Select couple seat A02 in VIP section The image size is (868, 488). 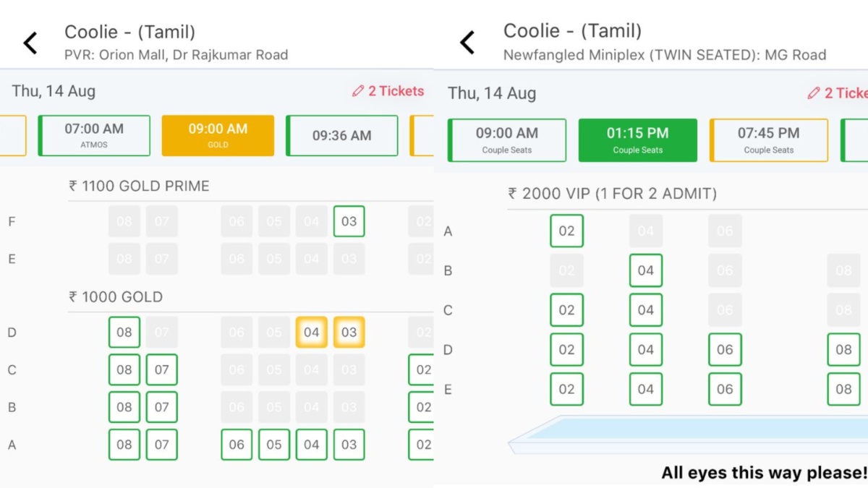[x=566, y=231]
